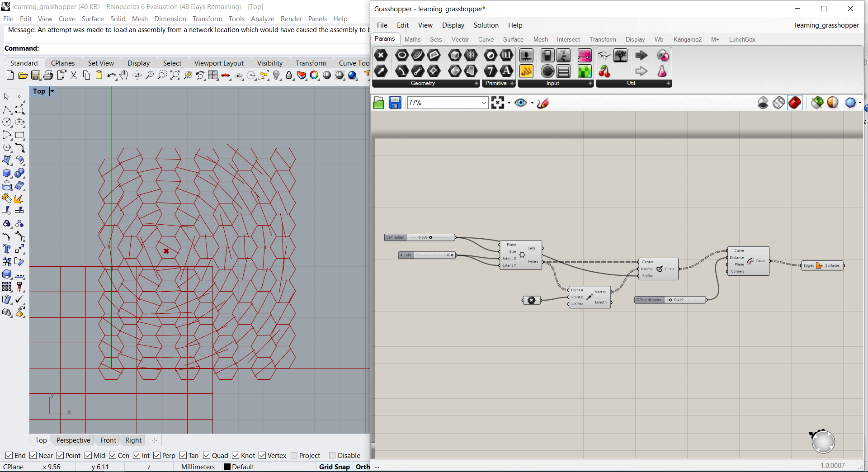Toggle the End osnap checkbox
Screen dimensions: 868x472
(x=9, y=455)
